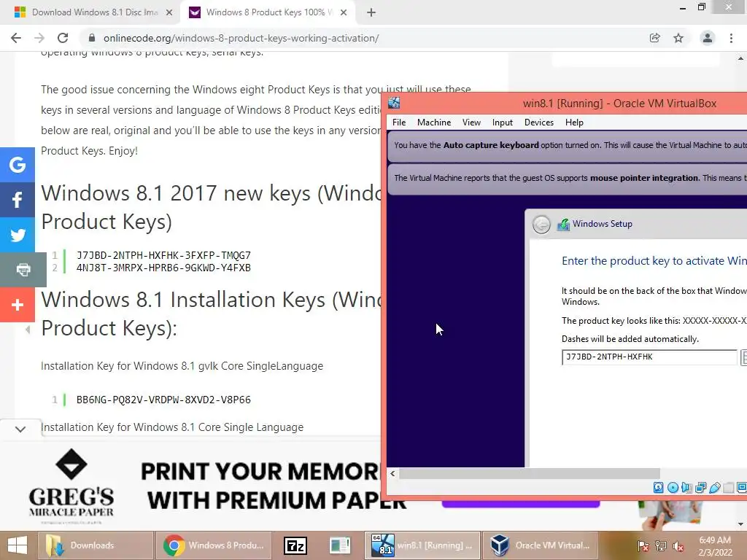Click the Action Center flag tray icon
Screen dimensions: 747x560
(x=643, y=545)
